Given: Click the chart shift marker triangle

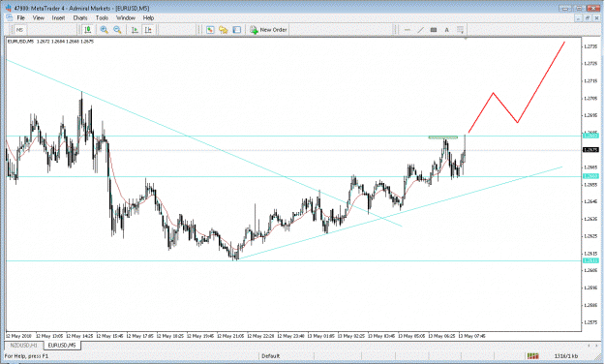Looking at the screenshot, I should [x=466, y=39].
